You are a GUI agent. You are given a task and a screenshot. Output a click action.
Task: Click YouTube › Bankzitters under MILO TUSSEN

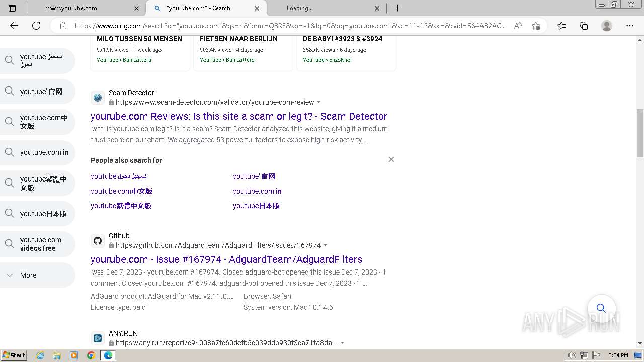click(x=124, y=60)
